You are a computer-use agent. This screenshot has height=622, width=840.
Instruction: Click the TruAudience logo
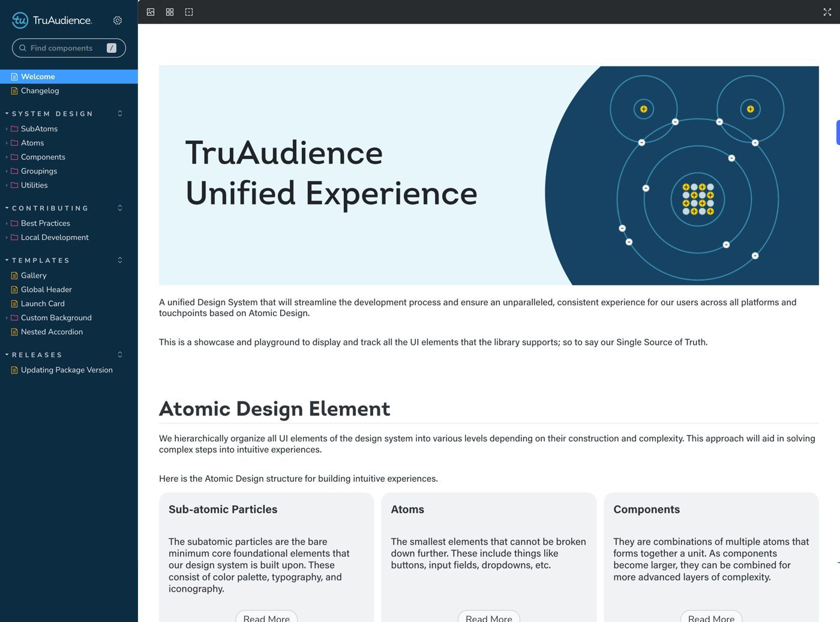pos(52,20)
